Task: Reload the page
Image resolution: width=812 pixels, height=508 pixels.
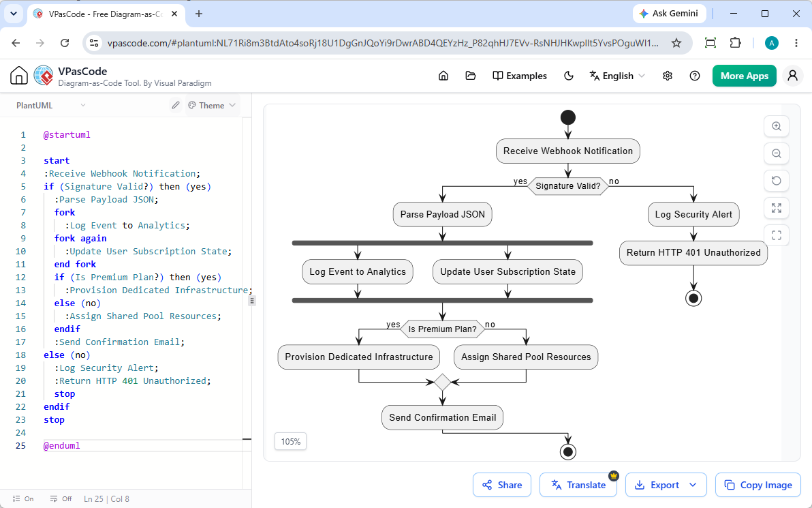Action: pyautogui.click(x=65, y=43)
